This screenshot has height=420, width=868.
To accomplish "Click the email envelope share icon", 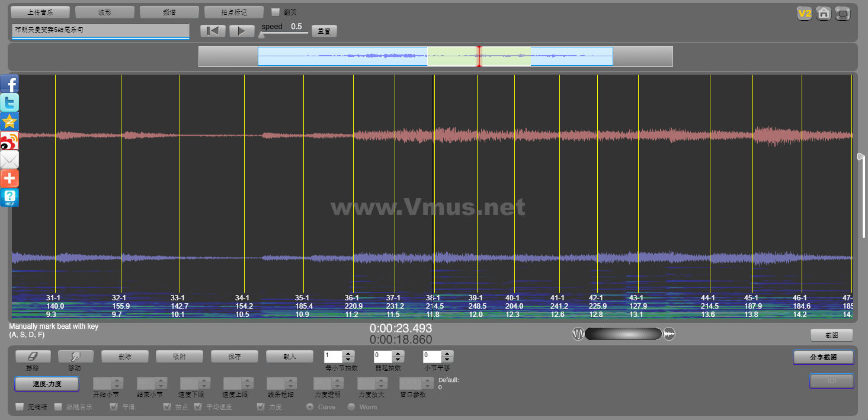I will 10,160.
